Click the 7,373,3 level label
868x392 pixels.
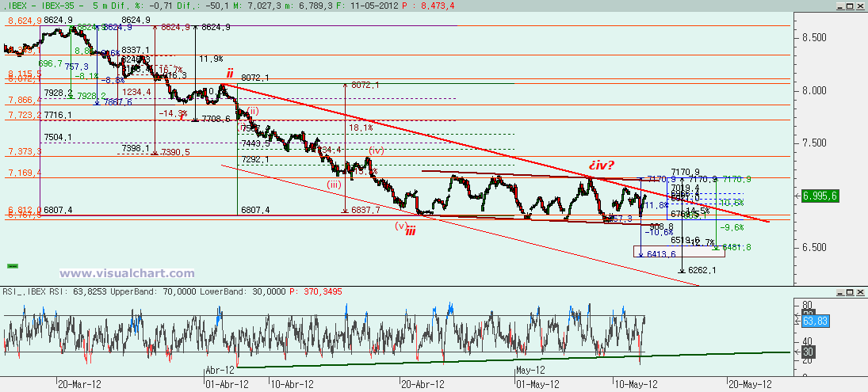[25, 151]
